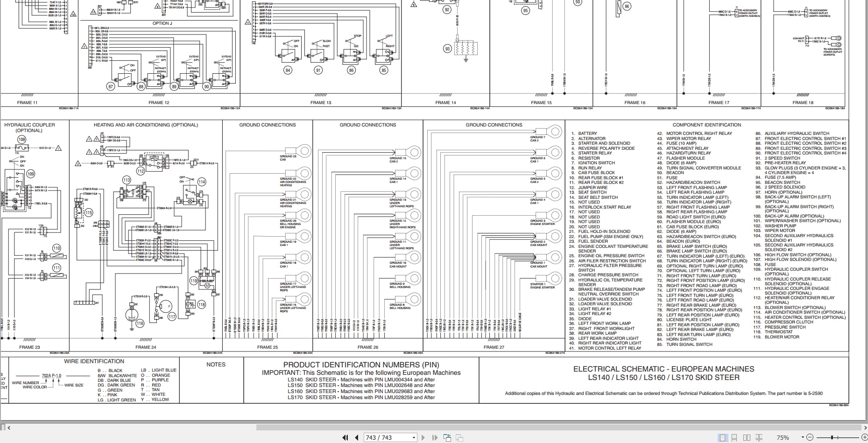The width and height of the screenshot is (868, 443).
Task: Switch to two-page continuous view
Action: tap(759, 437)
